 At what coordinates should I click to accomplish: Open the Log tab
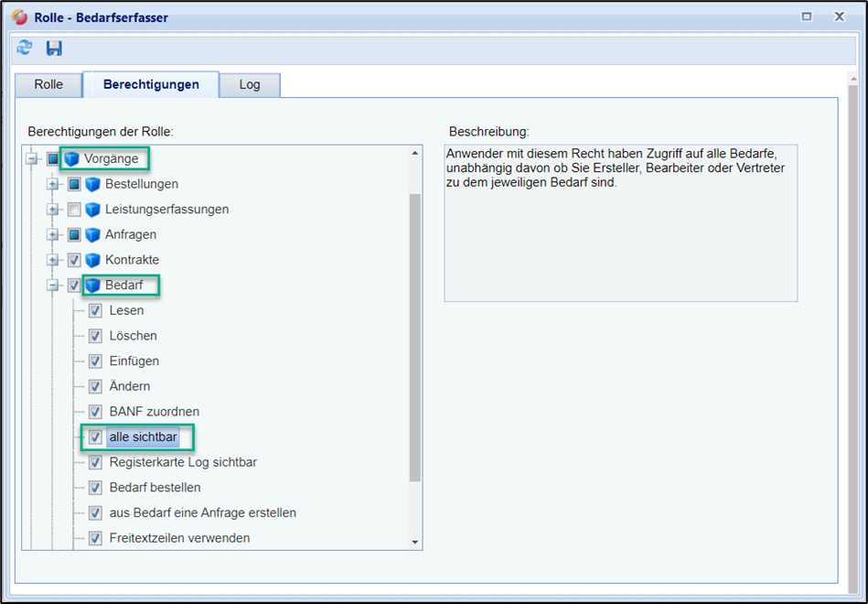click(x=250, y=85)
